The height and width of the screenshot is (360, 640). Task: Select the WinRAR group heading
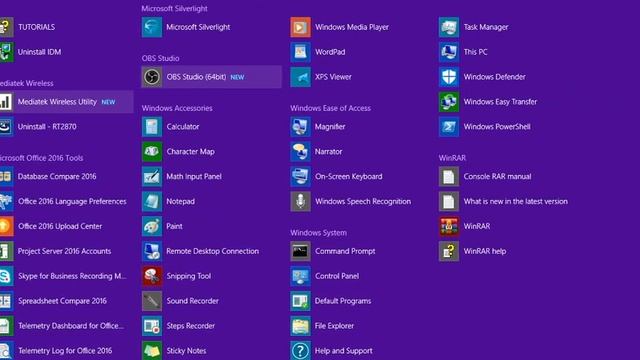[x=452, y=158]
